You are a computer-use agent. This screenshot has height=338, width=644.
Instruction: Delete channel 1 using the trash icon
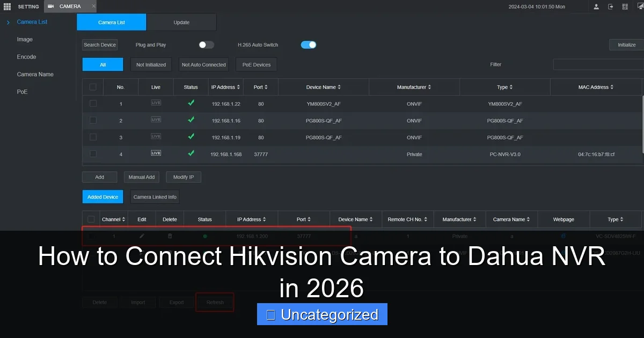click(x=170, y=236)
